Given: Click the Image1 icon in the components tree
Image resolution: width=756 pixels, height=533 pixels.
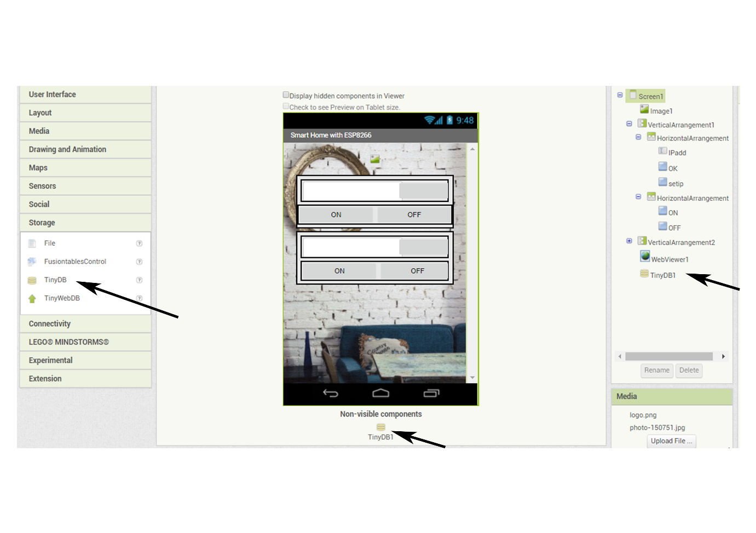Looking at the screenshot, I should (644, 108).
